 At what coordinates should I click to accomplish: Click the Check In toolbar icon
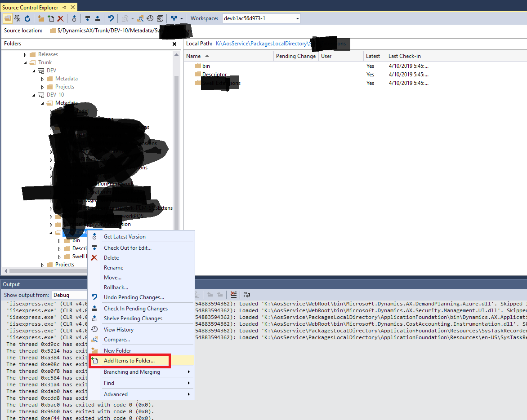coord(98,18)
